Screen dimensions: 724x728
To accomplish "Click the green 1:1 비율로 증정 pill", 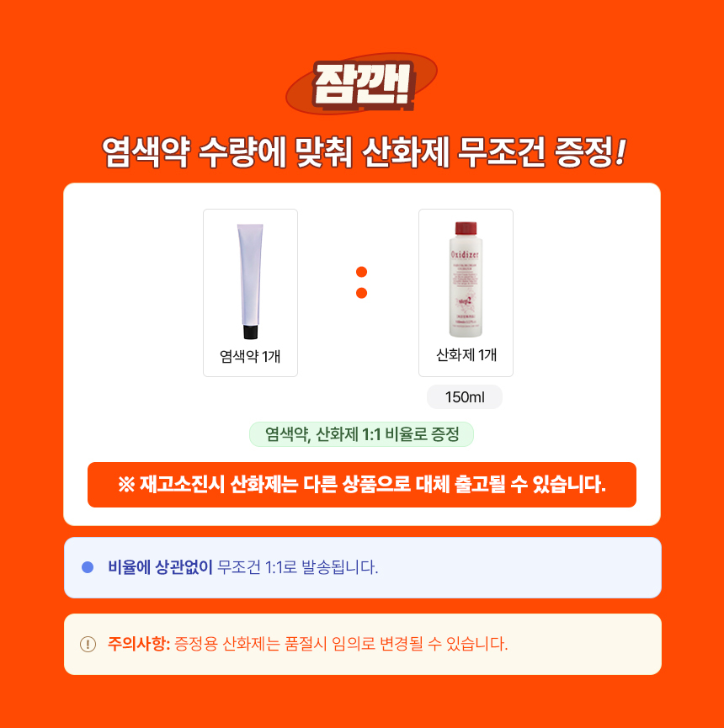I will coord(361,434).
